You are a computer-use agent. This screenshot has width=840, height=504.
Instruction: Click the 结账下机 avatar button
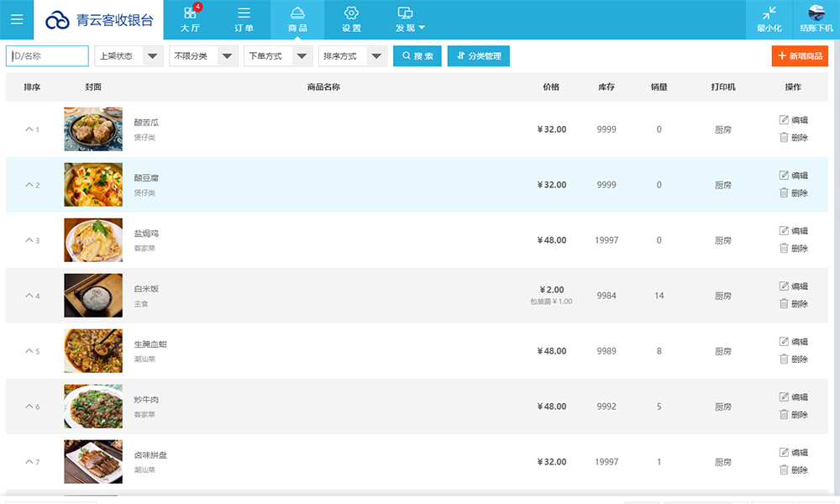pos(816,19)
